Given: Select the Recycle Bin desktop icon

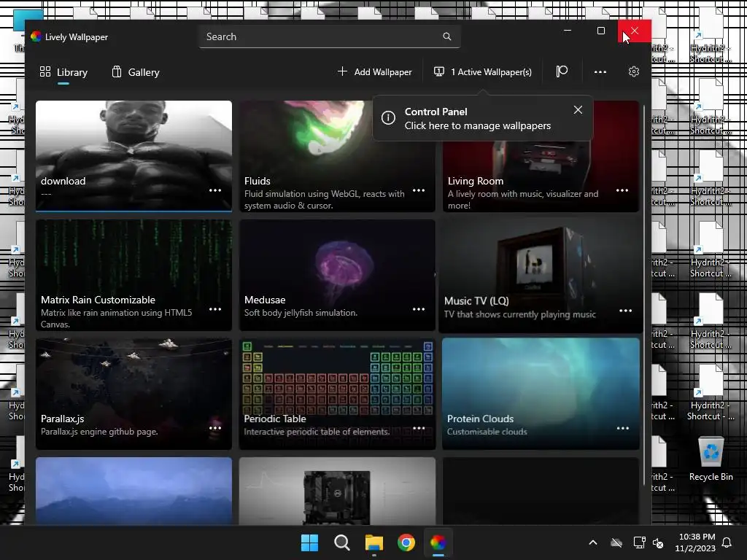Looking at the screenshot, I should click(711, 460).
